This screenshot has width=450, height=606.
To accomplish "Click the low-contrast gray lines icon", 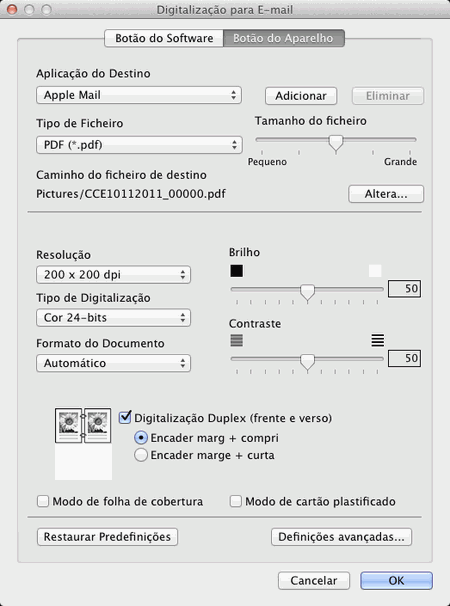I will 237,340.
